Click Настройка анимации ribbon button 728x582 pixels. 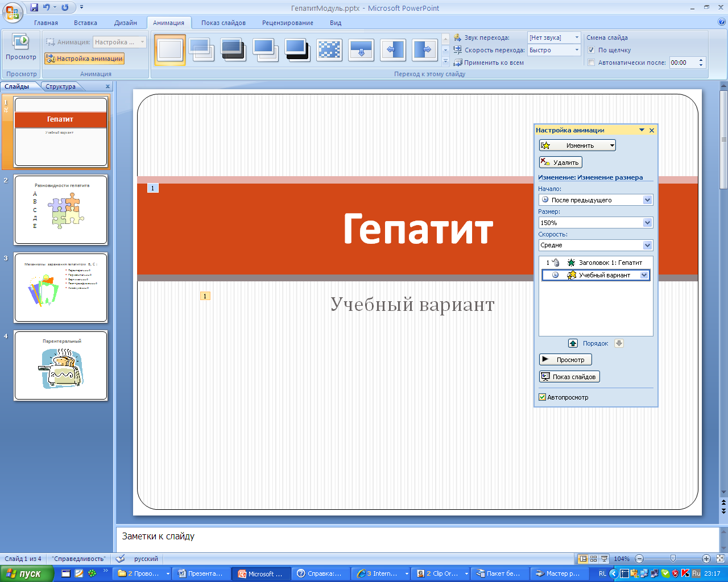point(84,59)
